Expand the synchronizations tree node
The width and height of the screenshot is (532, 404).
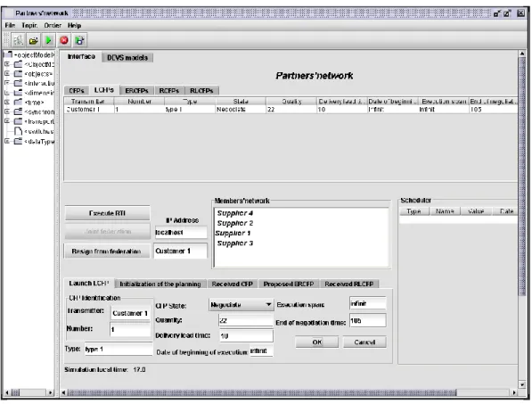[7, 111]
